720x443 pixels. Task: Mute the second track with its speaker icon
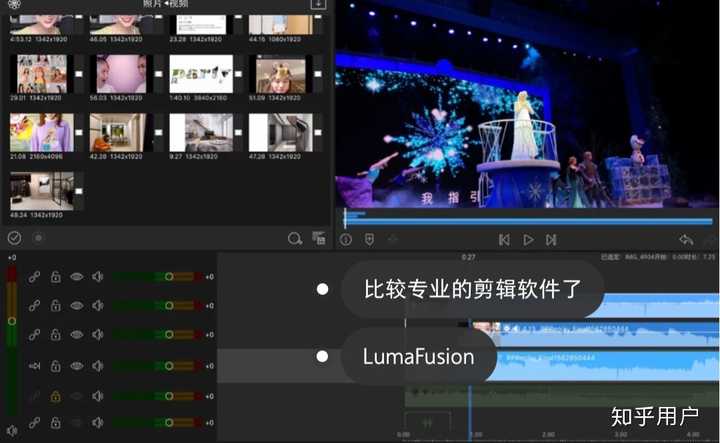pos(97,305)
